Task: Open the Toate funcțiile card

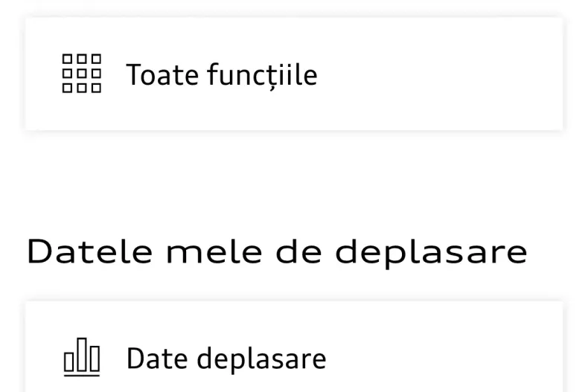Action: (294, 74)
